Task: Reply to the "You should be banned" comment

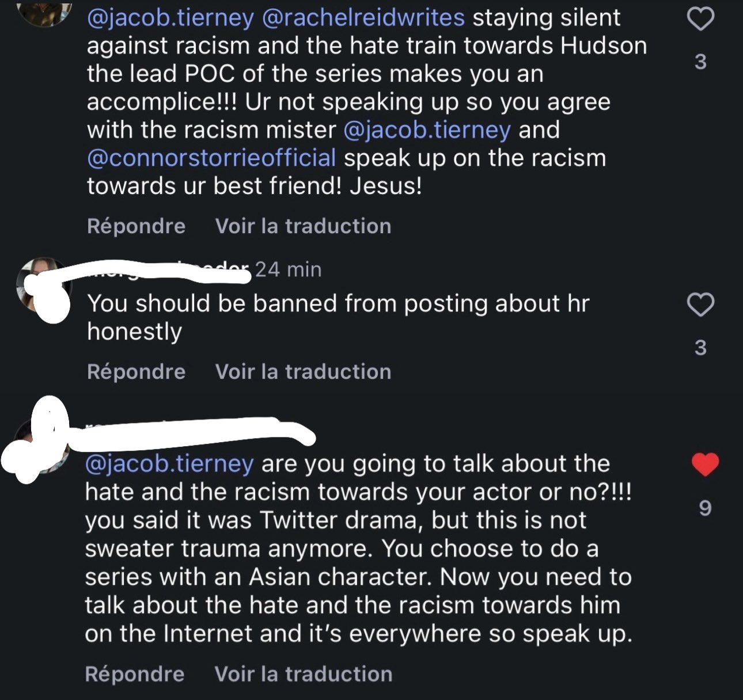Action: (x=136, y=372)
